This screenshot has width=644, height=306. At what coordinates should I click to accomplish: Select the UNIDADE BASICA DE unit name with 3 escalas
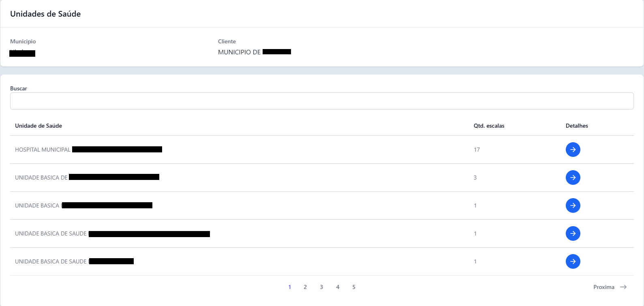click(x=87, y=178)
